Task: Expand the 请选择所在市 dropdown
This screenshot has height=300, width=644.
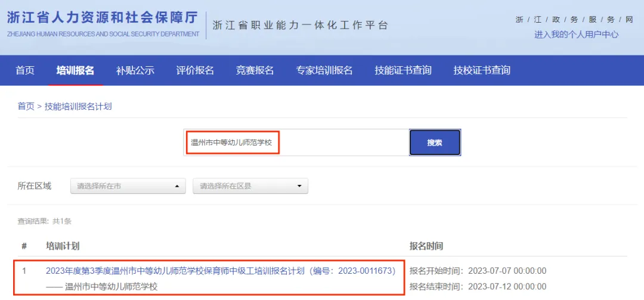Action: (x=128, y=186)
